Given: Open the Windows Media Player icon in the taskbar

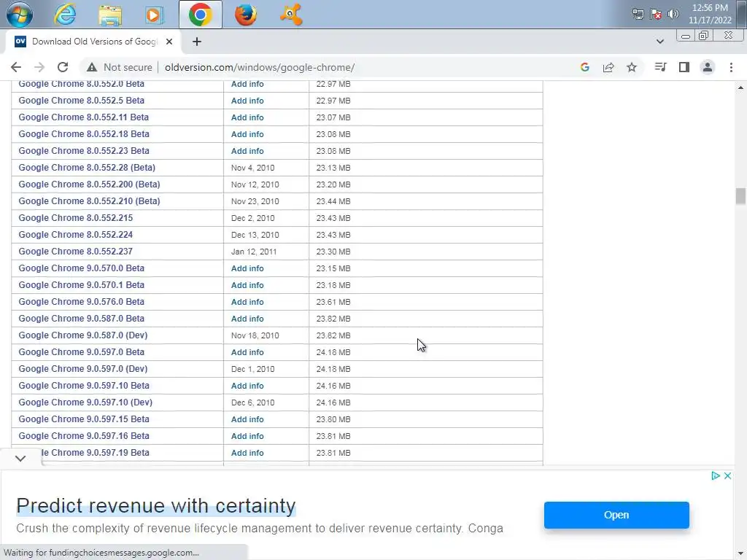Looking at the screenshot, I should click(154, 15).
